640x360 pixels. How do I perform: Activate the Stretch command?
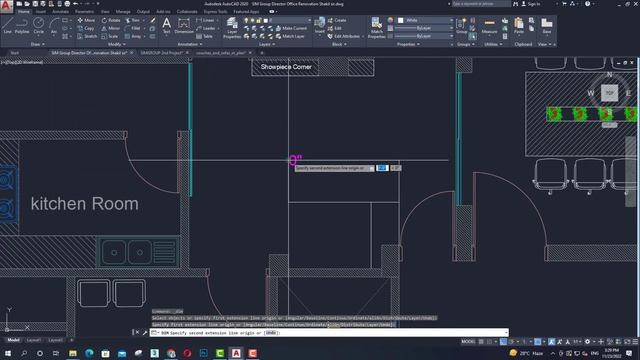87,36
